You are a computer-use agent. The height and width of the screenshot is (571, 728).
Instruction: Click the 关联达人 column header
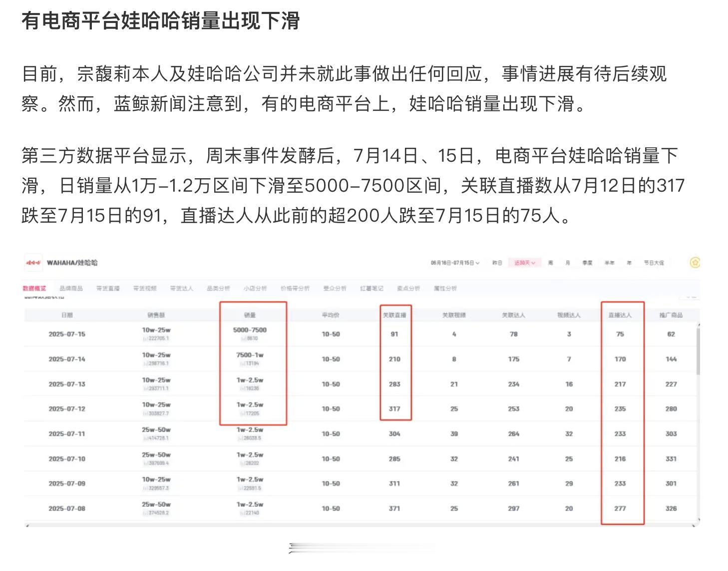514,315
